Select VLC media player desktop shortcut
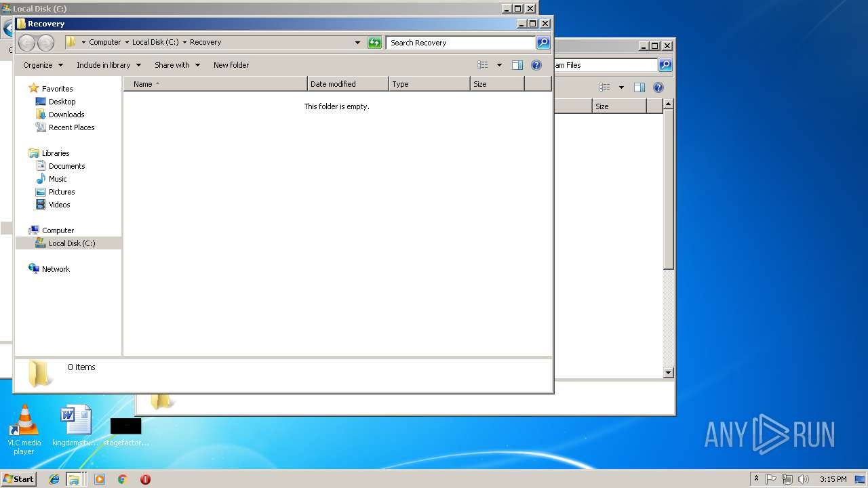 pyautogui.click(x=24, y=430)
